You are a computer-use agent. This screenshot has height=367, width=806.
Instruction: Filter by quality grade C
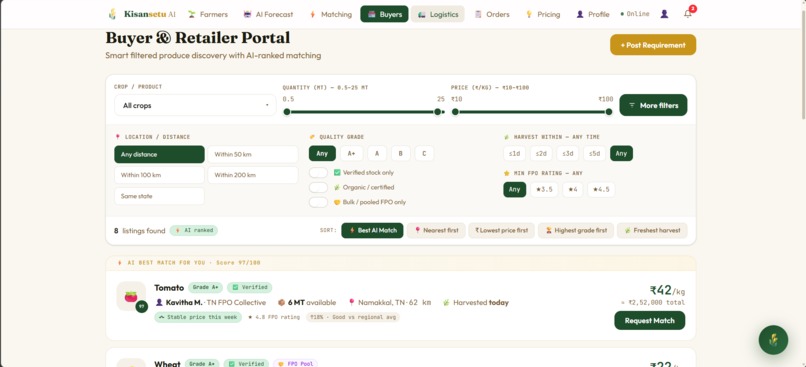(424, 153)
